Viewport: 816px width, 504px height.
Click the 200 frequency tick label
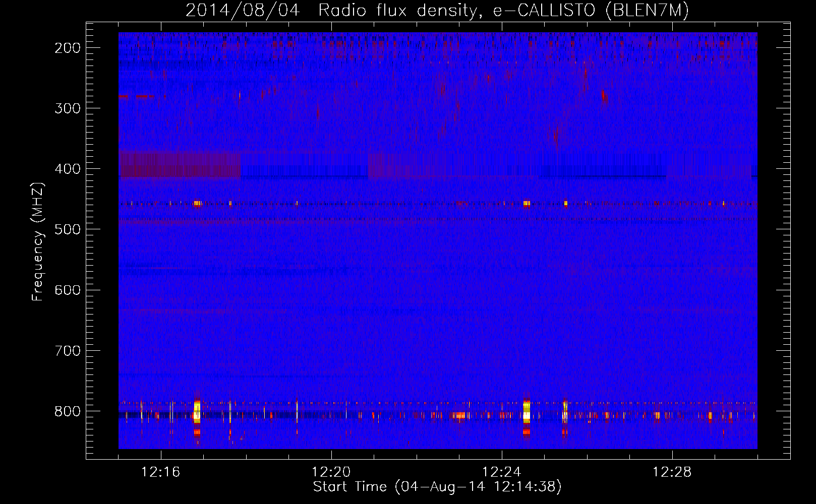tap(68, 48)
